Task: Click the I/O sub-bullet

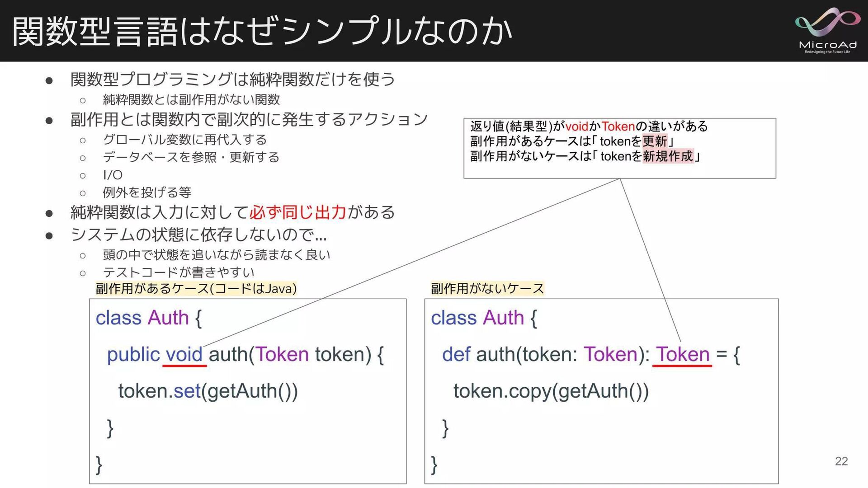Action: pyautogui.click(x=113, y=175)
